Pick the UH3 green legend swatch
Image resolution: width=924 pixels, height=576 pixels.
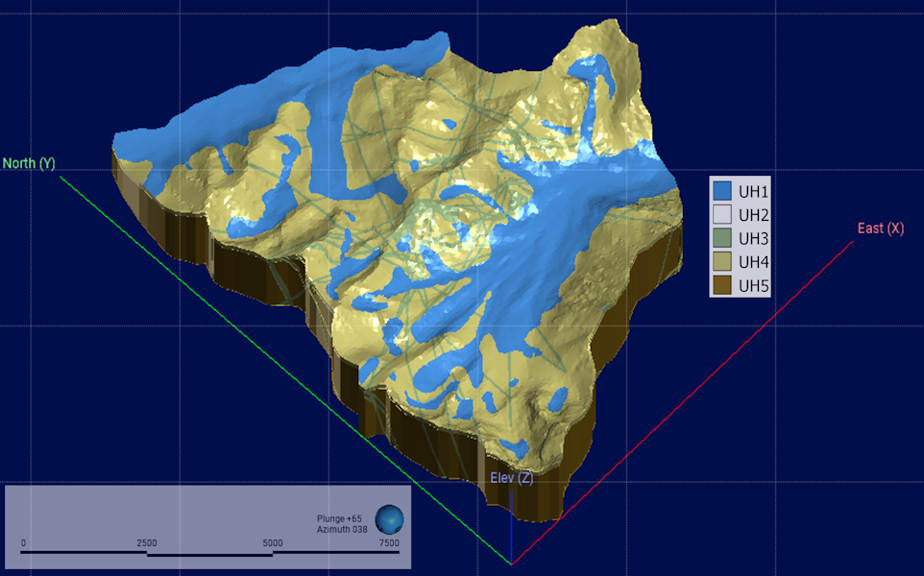(723, 238)
